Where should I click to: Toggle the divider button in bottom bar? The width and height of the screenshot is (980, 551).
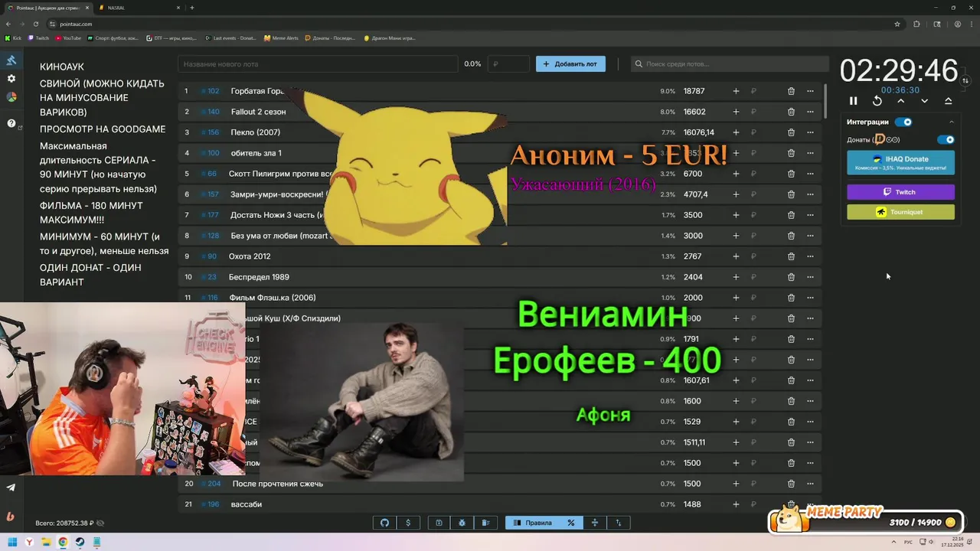595,523
